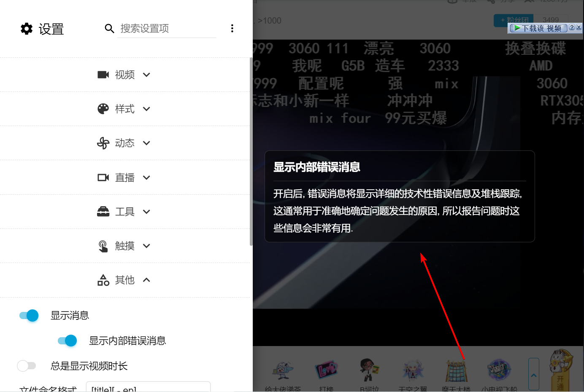
Task: Click the 显示内部错误消息 tooltip heading
Action: [317, 167]
